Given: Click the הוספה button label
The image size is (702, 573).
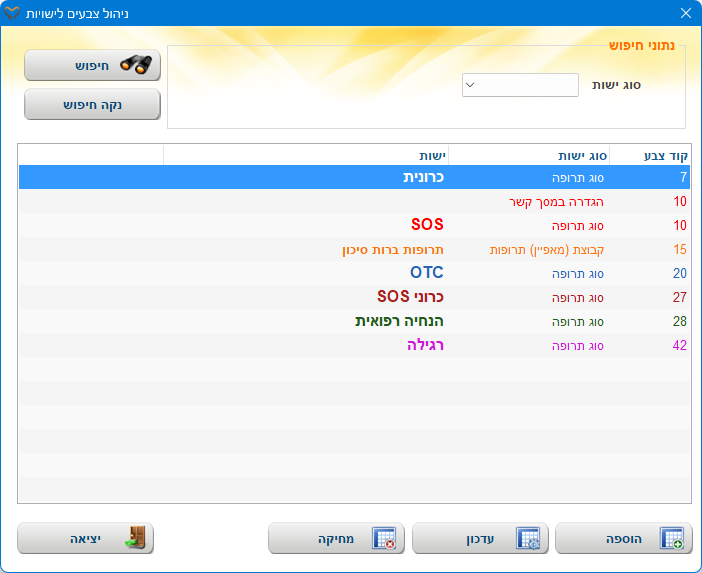Looking at the screenshot, I should [624, 539].
